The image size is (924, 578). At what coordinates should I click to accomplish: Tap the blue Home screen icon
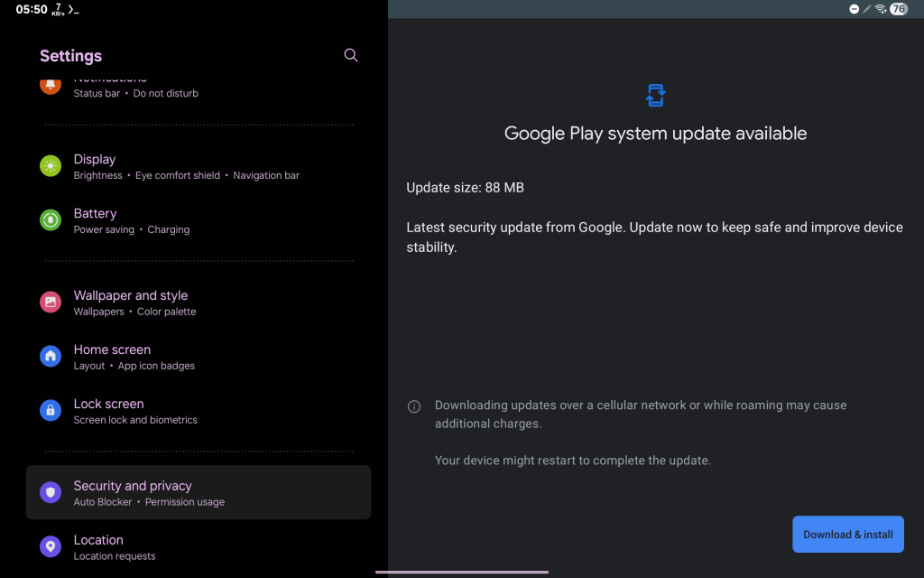(x=51, y=357)
